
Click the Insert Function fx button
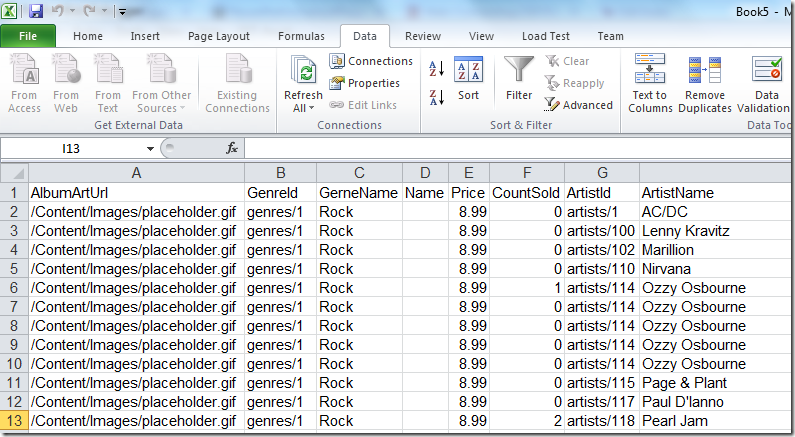click(x=232, y=148)
